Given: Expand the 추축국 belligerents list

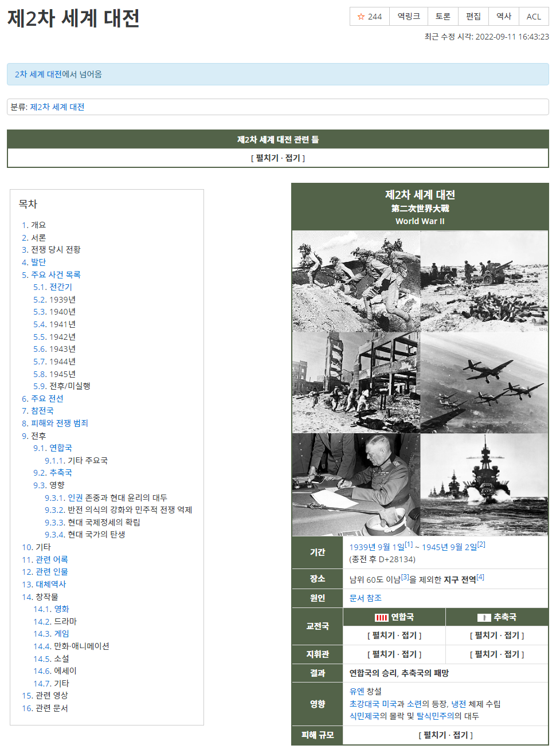Looking at the screenshot, I should coord(497,636).
